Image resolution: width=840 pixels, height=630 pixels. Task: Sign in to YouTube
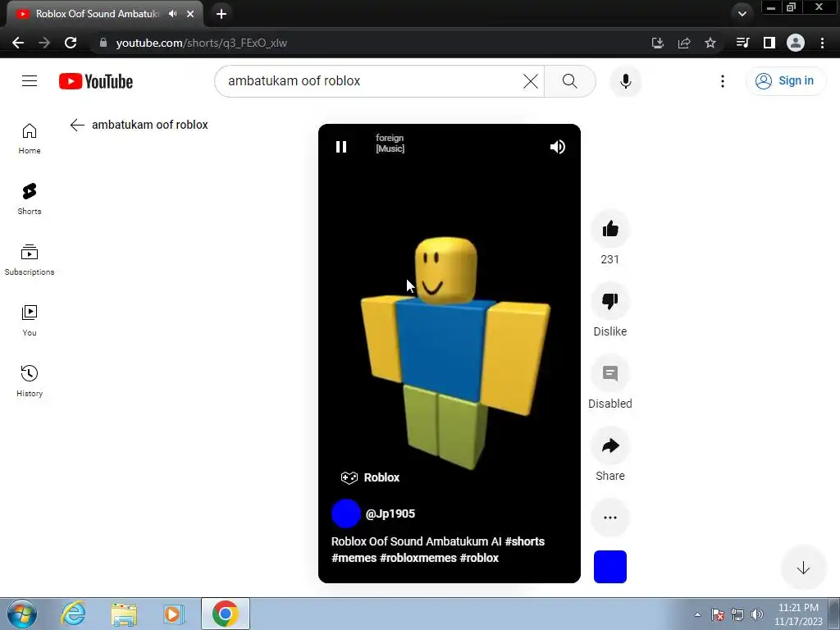(785, 81)
